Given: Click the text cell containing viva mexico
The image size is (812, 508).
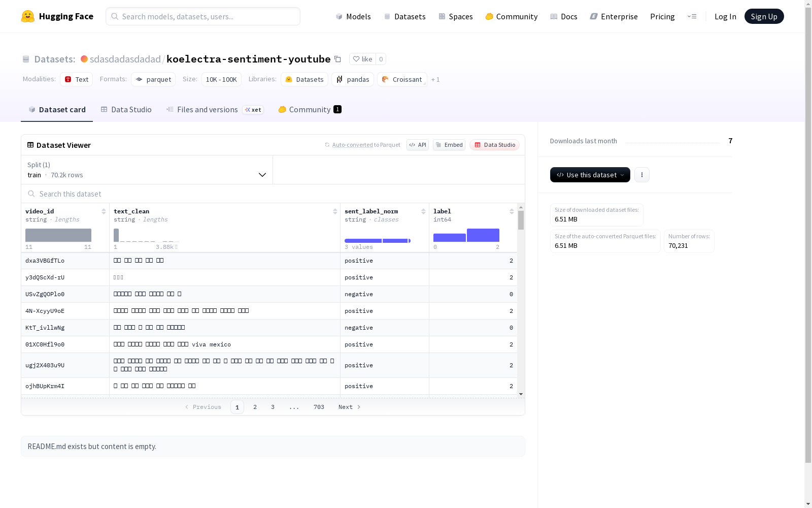Looking at the screenshot, I should (x=225, y=344).
